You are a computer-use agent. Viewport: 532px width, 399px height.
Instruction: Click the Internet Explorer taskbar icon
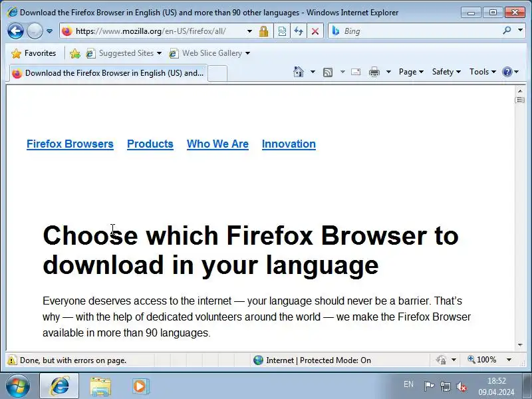click(59, 386)
